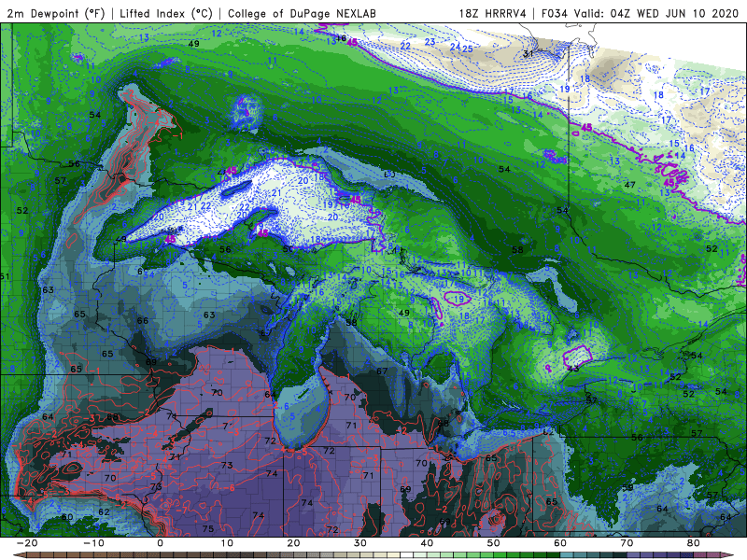Screen dimensions: 747x560
Task: Click the '0' tick label on color scale
Action: point(160,543)
